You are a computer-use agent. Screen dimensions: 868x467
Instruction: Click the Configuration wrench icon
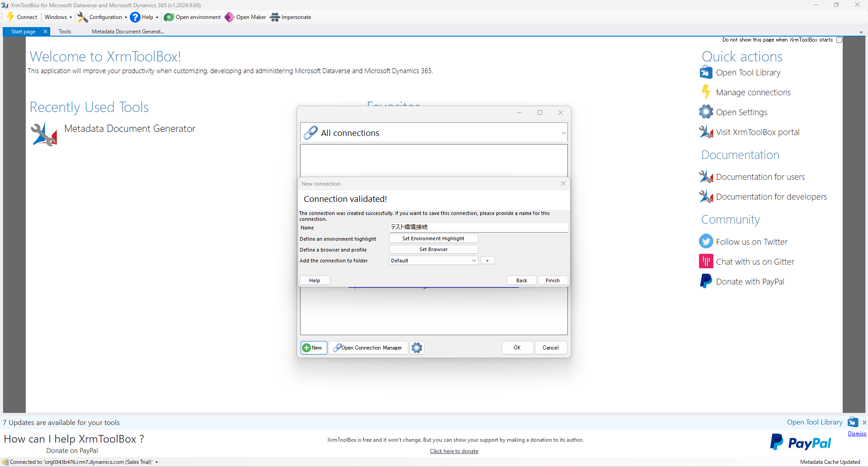(x=83, y=17)
